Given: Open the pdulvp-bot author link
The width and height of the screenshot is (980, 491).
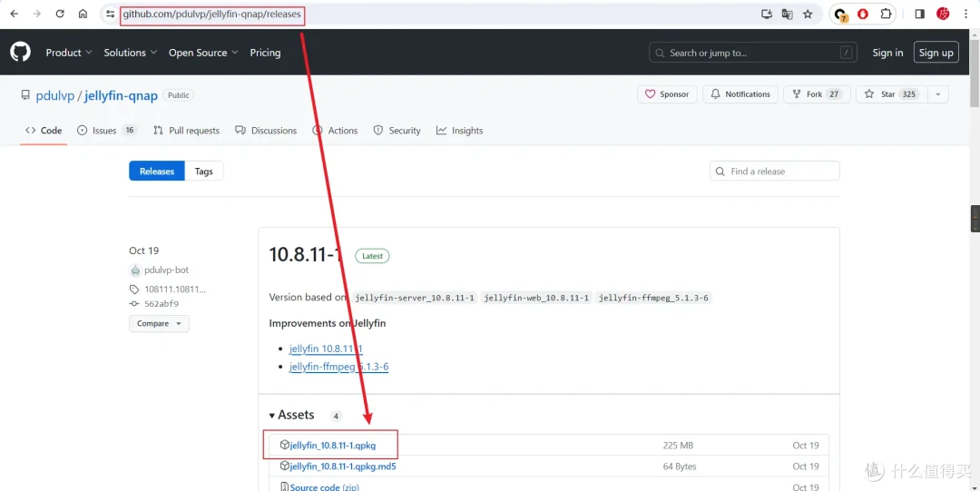Looking at the screenshot, I should (166, 270).
